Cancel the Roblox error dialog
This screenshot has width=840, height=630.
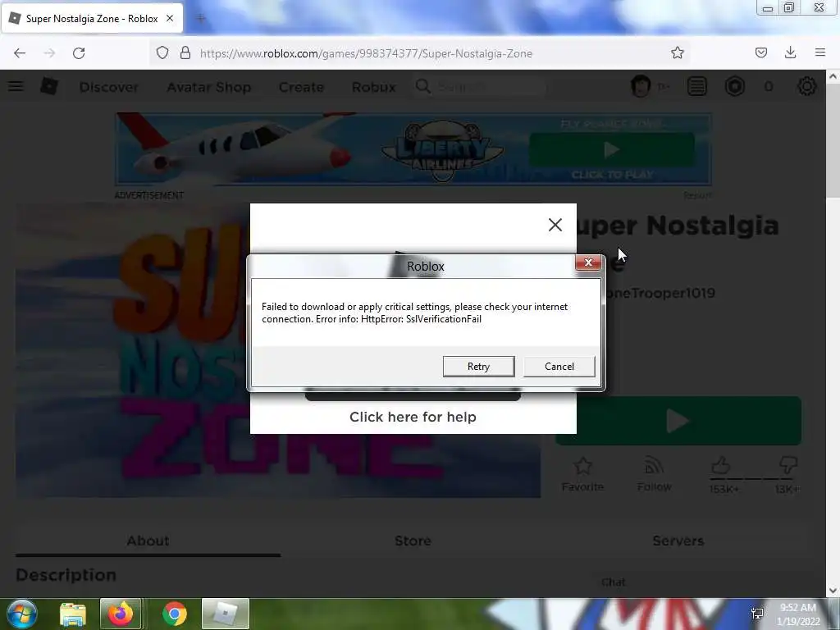559,367
